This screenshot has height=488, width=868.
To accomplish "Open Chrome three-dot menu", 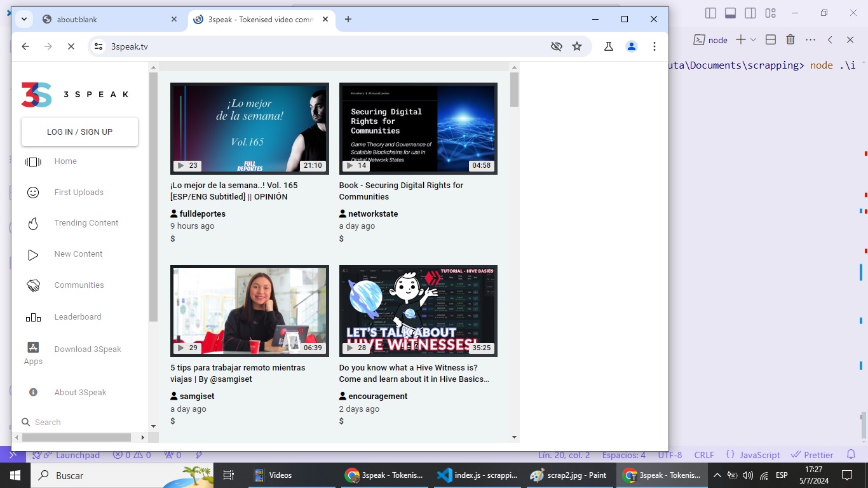I will click(654, 46).
